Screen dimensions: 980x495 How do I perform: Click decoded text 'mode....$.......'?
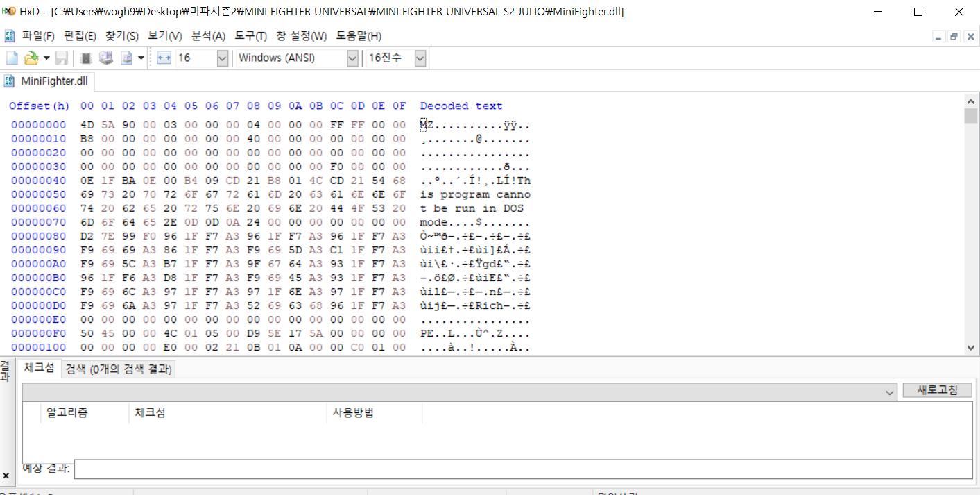[x=475, y=222]
